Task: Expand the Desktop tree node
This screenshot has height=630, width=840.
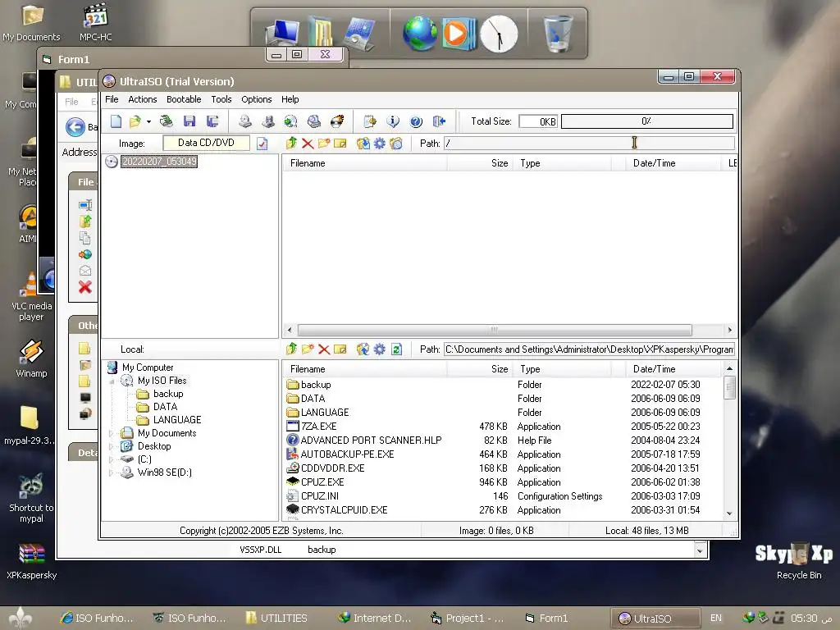Action: click(x=112, y=446)
